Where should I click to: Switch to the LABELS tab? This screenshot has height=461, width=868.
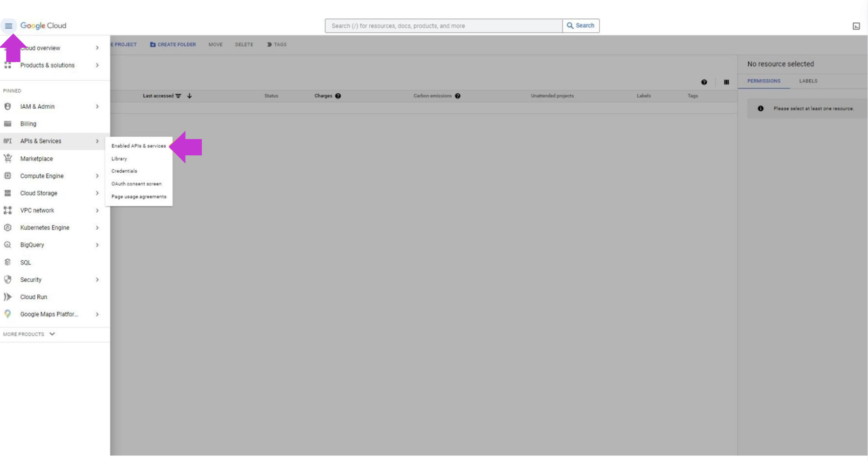[x=808, y=81]
